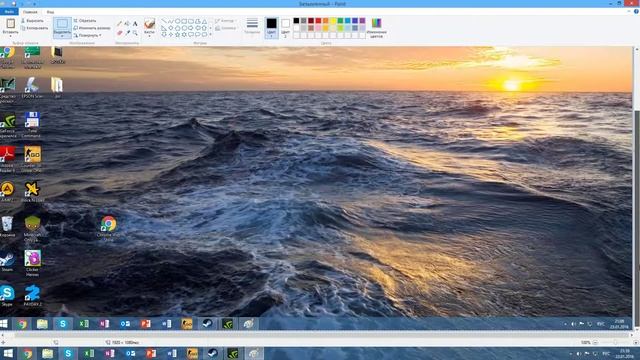Open the File (Файл) menu
This screenshot has height=360, width=640.
click(x=9, y=12)
